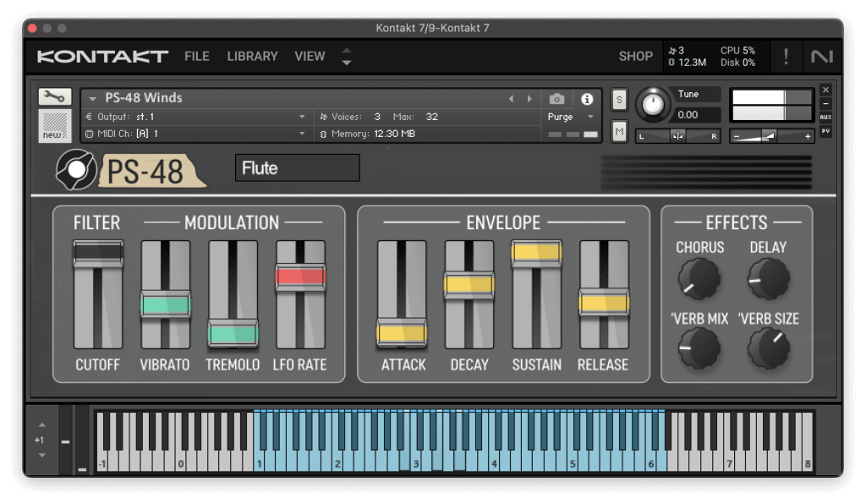Image resolution: width=866 pixels, height=504 pixels.
Task: Open the SHOP page
Action: 636,56
